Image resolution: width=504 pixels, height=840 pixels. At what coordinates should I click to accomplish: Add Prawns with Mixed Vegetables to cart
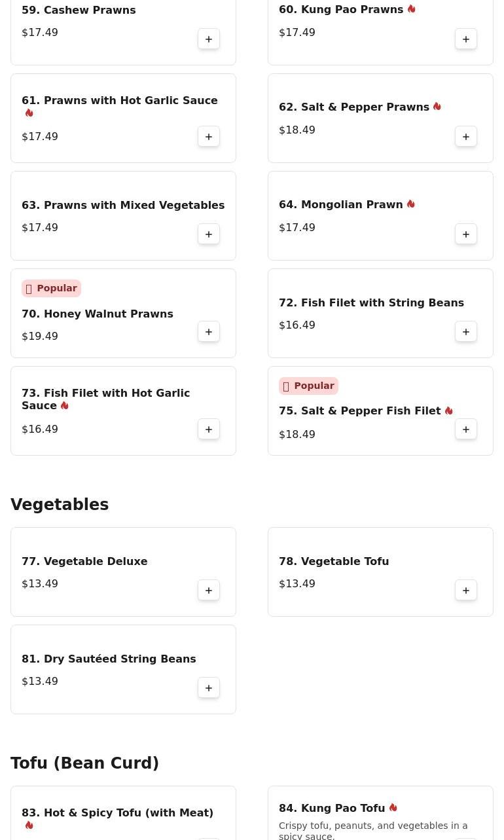click(x=209, y=234)
